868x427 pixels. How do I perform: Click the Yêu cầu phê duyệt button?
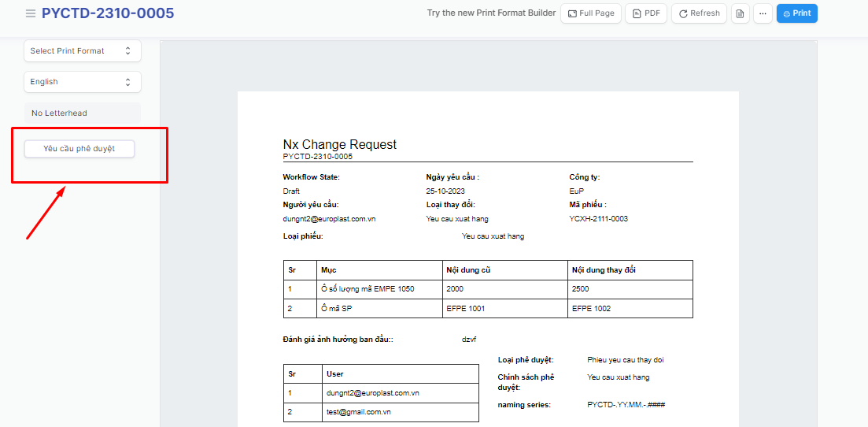pyautogui.click(x=79, y=149)
